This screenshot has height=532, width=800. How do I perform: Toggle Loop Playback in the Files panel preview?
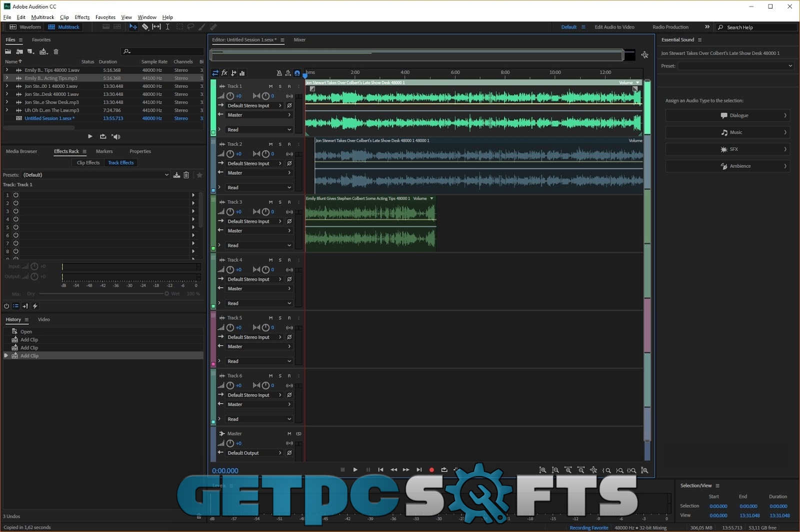coord(103,136)
